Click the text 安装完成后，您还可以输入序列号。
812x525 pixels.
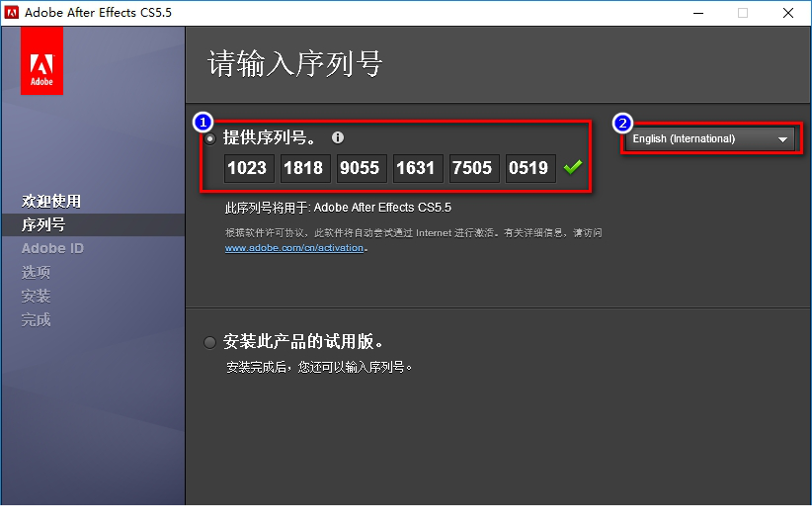click(319, 368)
